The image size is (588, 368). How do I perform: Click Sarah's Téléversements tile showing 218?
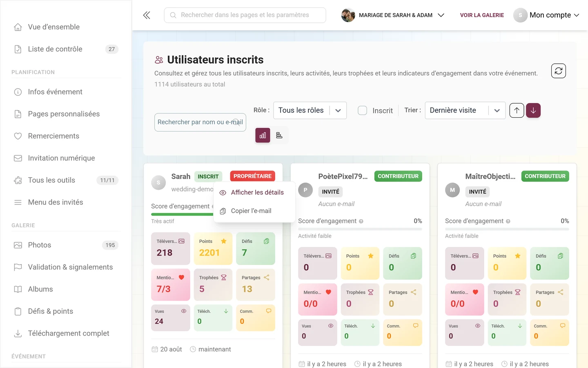click(x=171, y=249)
